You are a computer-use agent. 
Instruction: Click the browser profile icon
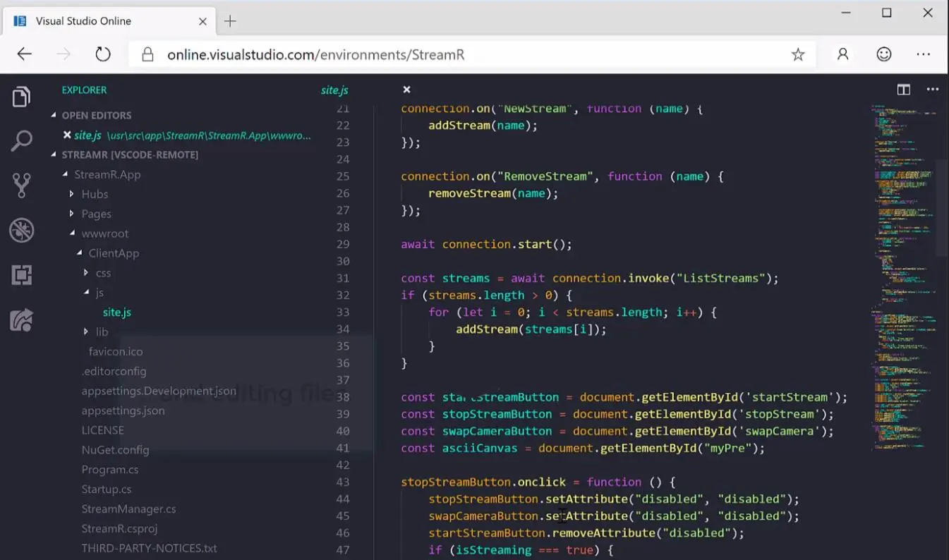tap(842, 54)
